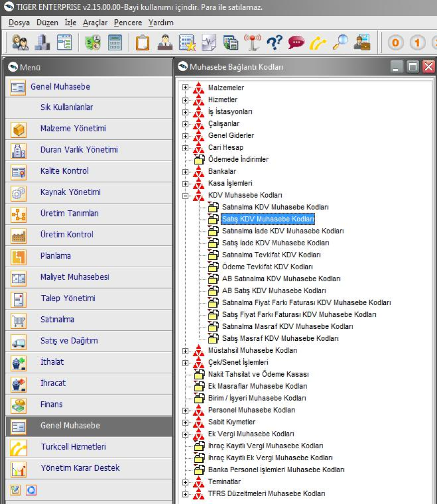Open the Planlama module
Screen dimensions: 437x504
[x=89, y=256]
